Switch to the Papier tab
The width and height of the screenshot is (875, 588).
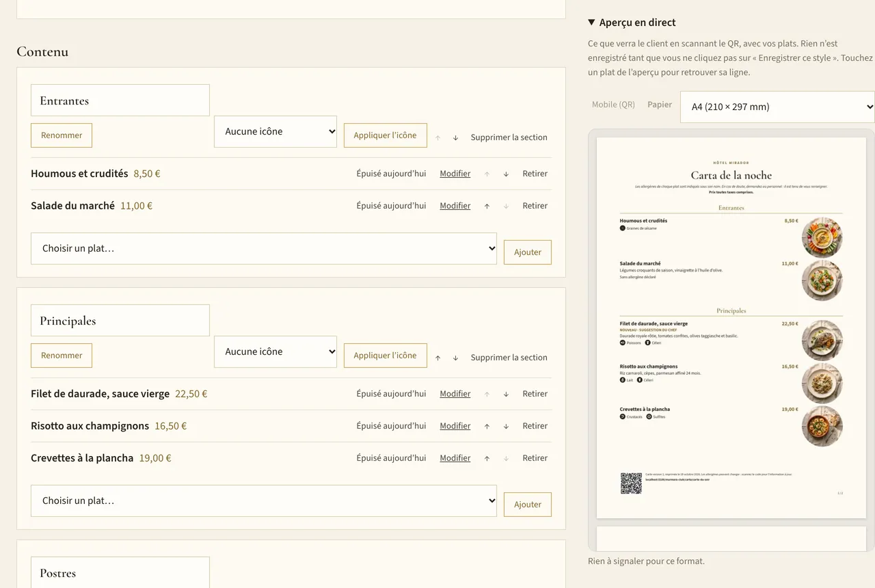pos(660,105)
